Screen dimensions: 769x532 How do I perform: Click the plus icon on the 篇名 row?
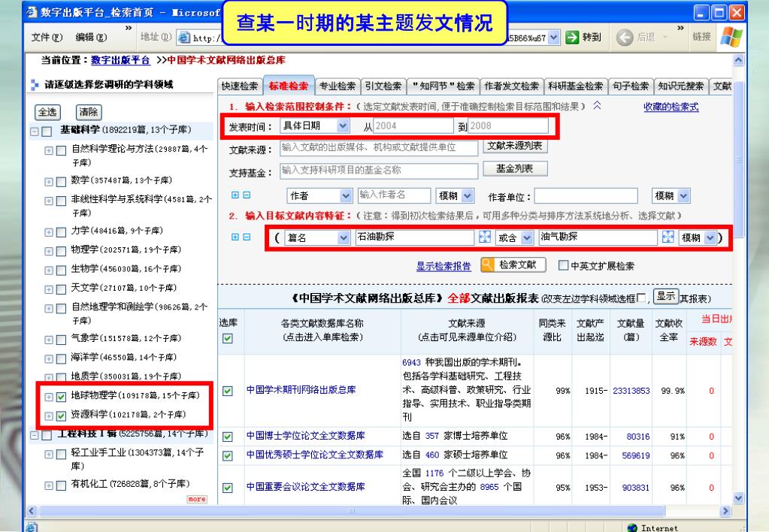click(x=235, y=237)
